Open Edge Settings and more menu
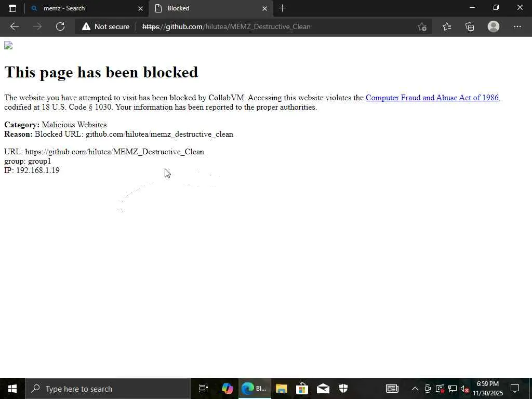The height and width of the screenshot is (399, 532). click(x=517, y=26)
